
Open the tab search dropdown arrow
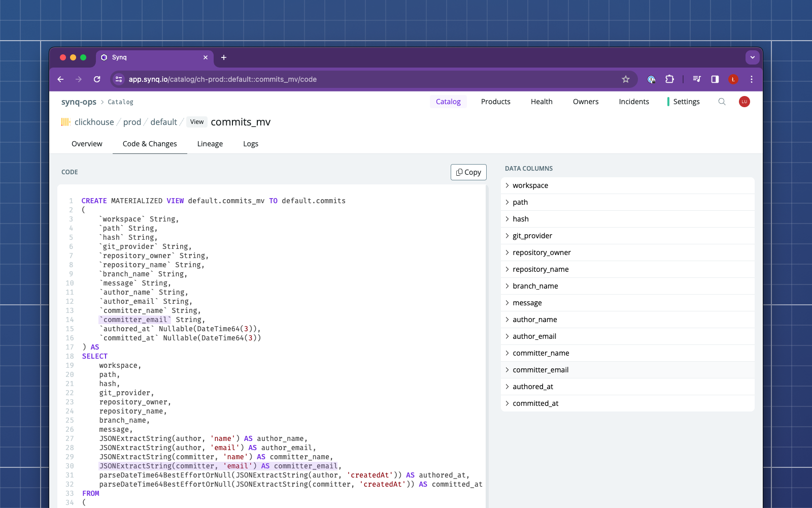pos(752,57)
